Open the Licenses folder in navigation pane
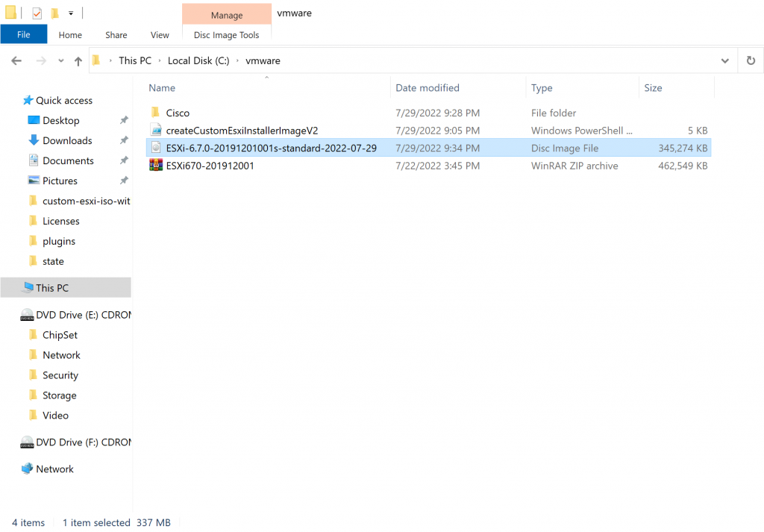 (x=61, y=221)
